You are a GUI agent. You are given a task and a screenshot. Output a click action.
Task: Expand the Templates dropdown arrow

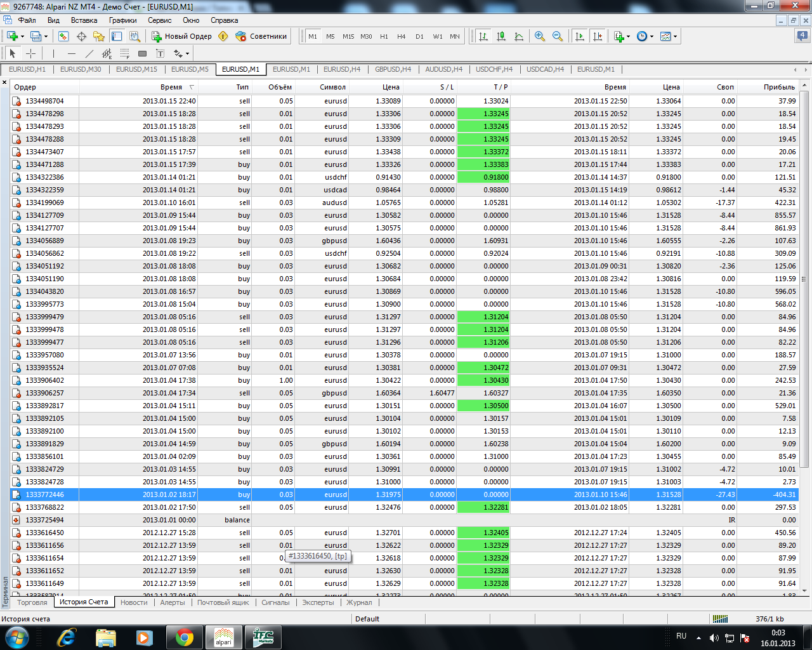(x=675, y=36)
